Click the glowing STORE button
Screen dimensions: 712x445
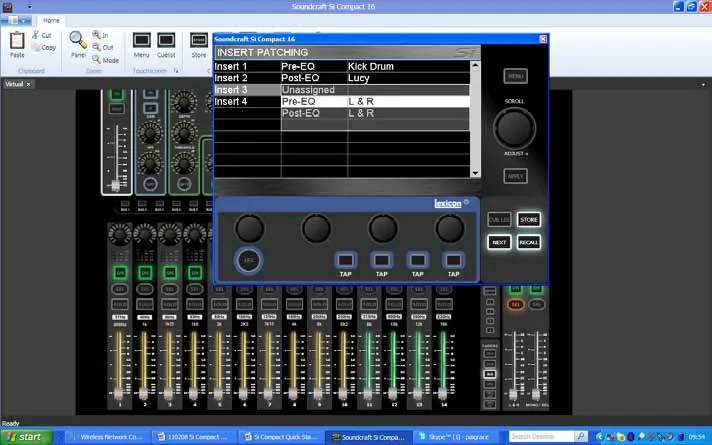click(x=529, y=220)
